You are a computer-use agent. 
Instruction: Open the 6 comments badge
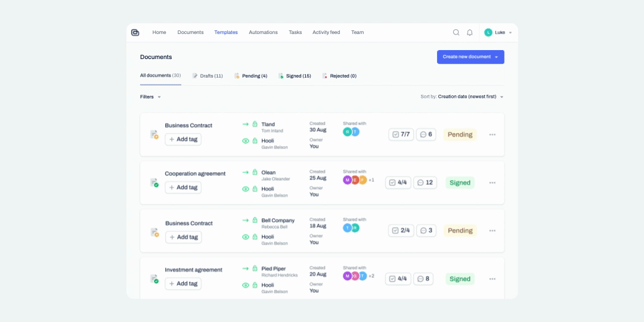tap(426, 134)
